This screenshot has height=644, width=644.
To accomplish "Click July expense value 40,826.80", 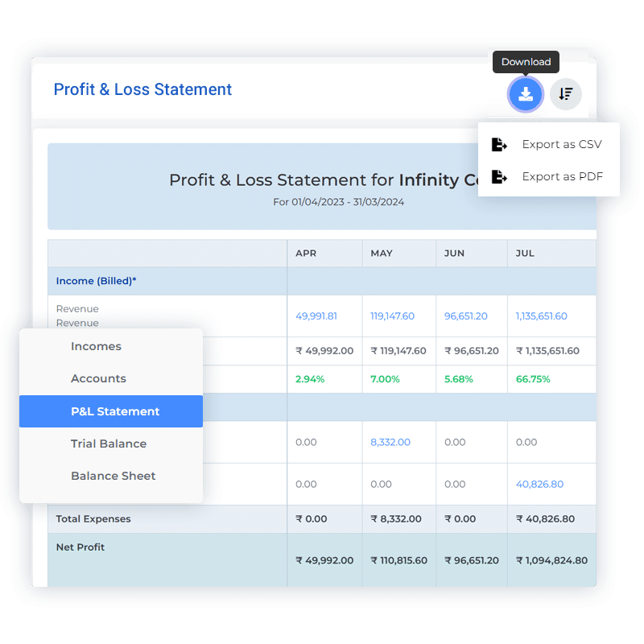I will (539, 485).
